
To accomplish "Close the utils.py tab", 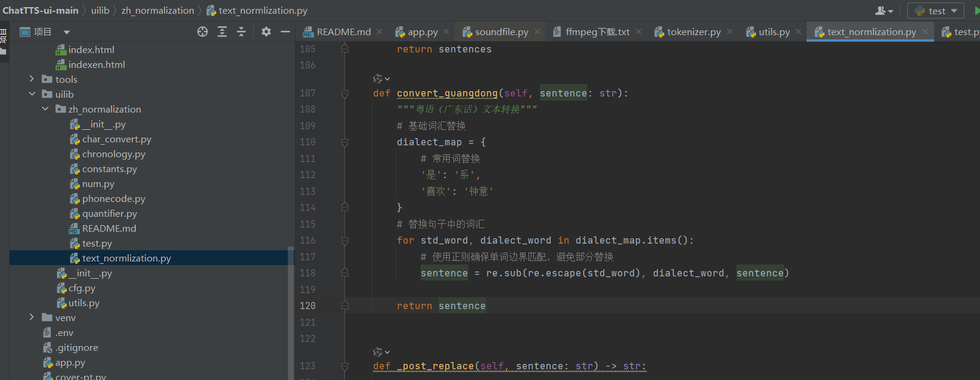I will point(798,32).
